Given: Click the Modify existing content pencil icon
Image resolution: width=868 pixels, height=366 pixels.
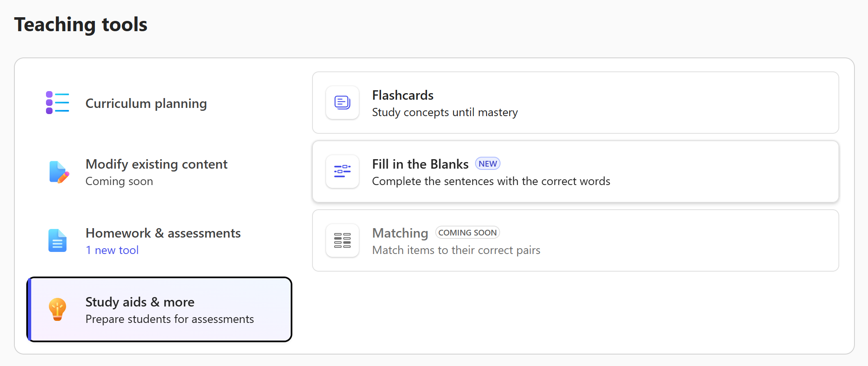Looking at the screenshot, I should tap(59, 172).
